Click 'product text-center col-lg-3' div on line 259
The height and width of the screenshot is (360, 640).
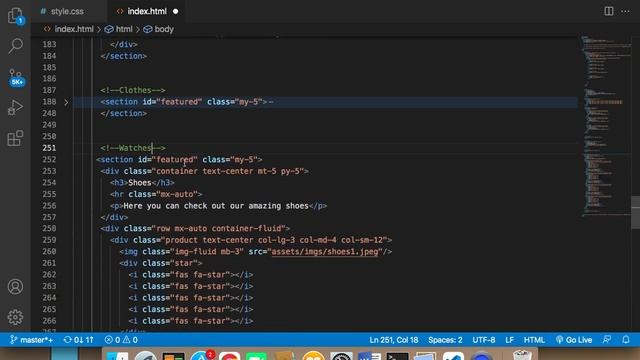[251, 240]
